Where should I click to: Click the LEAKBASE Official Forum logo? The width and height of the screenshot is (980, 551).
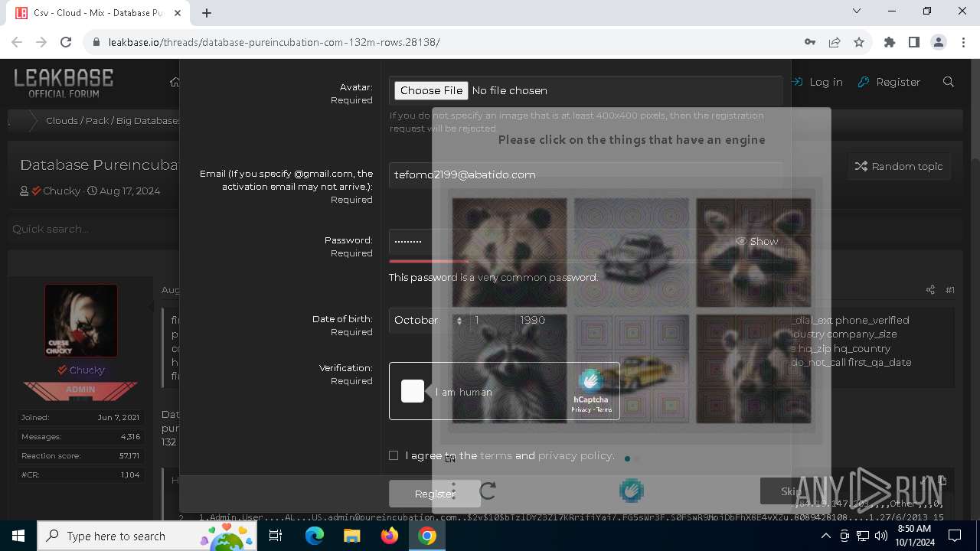point(64,82)
